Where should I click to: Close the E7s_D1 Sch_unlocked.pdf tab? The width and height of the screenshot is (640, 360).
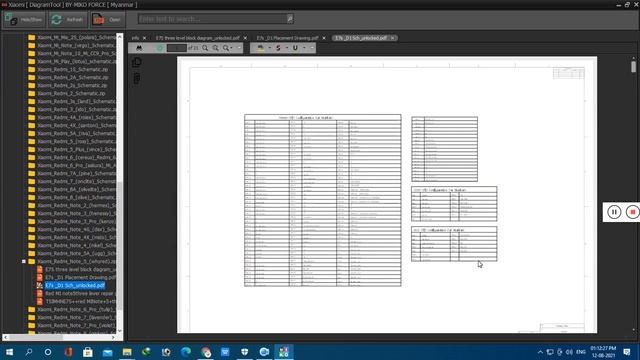pyautogui.click(x=393, y=38)
